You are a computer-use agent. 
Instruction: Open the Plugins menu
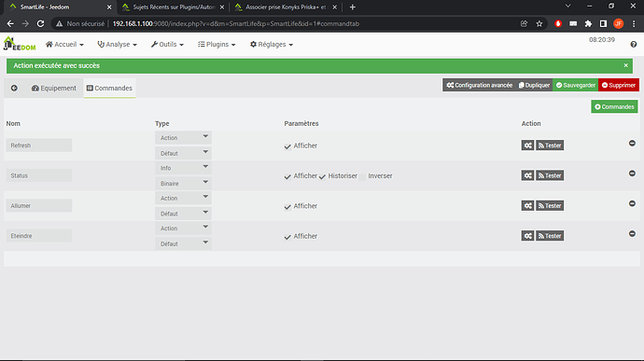(217, 45)
